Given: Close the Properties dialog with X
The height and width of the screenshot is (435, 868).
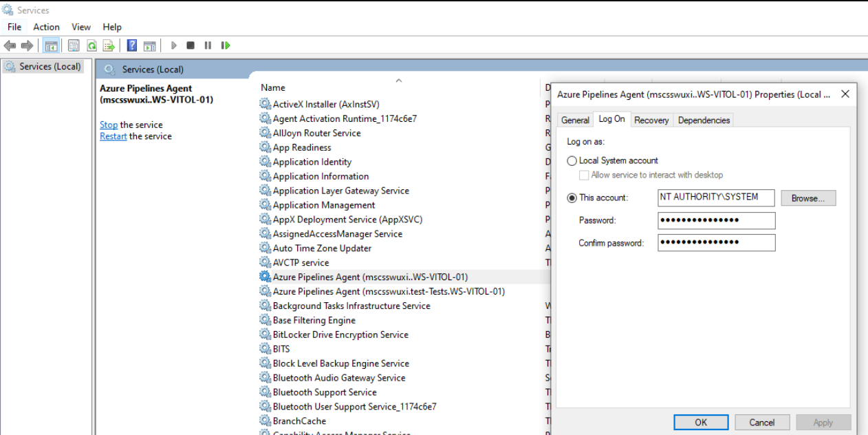Looking at the screenshot, I should click(x=845, y=94).
